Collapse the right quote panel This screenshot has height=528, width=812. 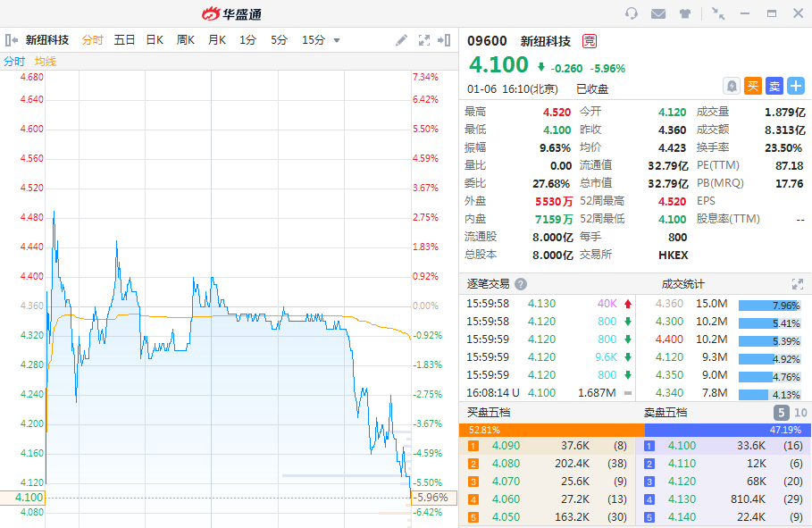(444, 40)
